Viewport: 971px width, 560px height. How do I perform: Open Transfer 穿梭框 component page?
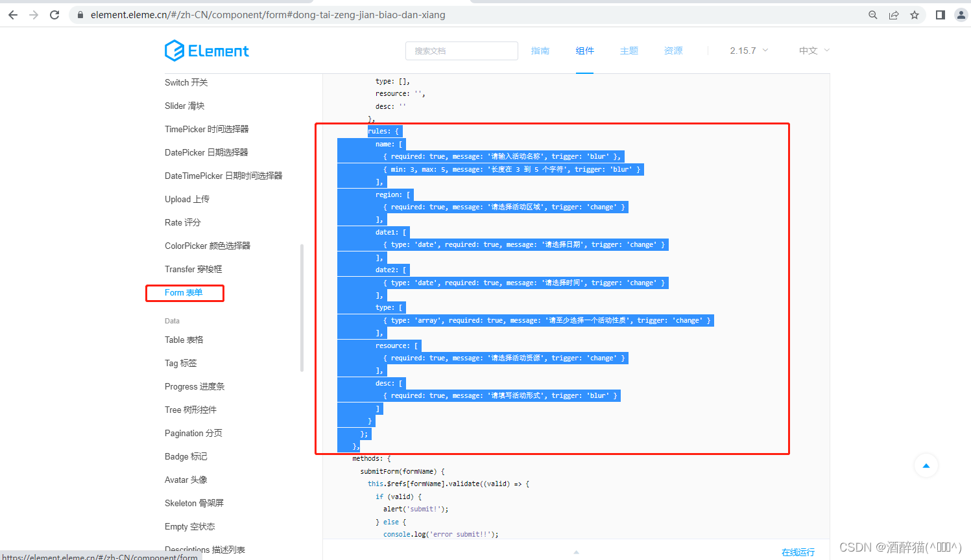point(193,269)
